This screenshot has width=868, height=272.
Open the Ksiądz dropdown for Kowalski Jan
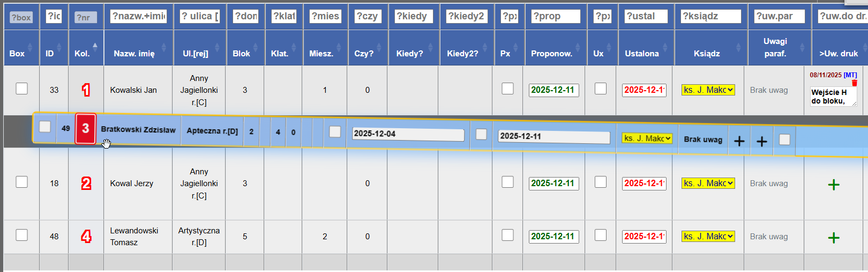(x=708, y=90)
